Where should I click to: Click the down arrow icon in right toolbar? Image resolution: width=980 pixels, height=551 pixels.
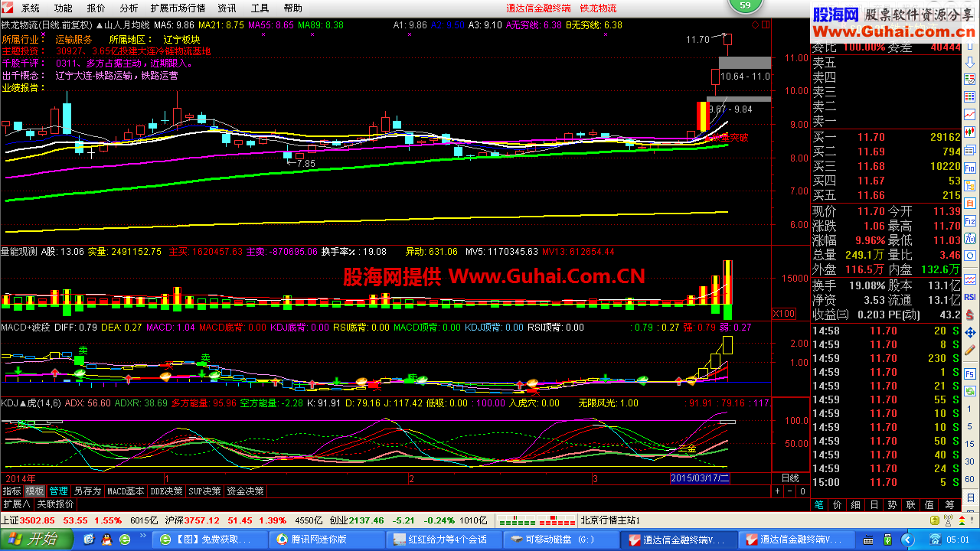coord(970,62)
